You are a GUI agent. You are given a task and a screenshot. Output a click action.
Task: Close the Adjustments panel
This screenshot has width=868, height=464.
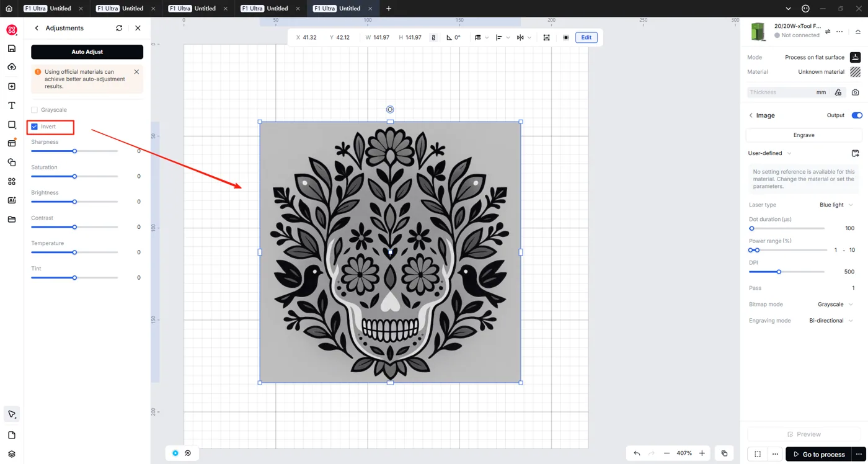coord(138,28)
